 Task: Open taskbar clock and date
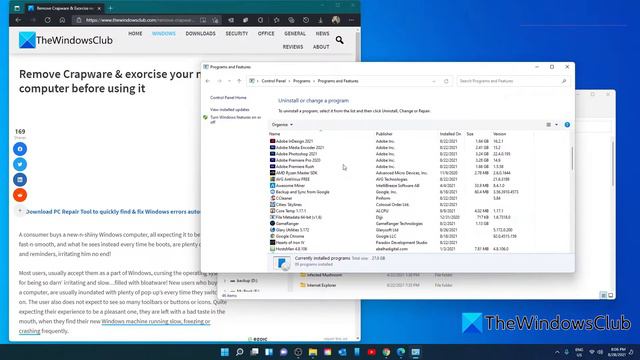click(x=617, y=352)
